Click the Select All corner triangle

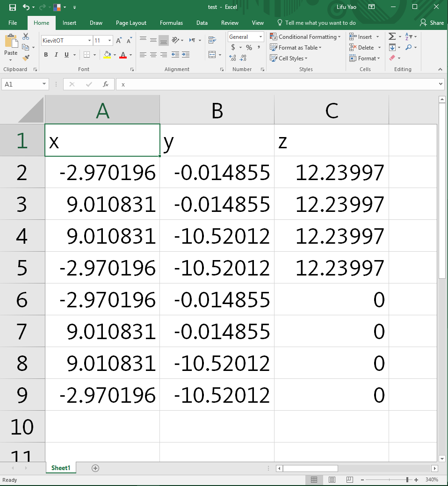[x=31, y=110]
